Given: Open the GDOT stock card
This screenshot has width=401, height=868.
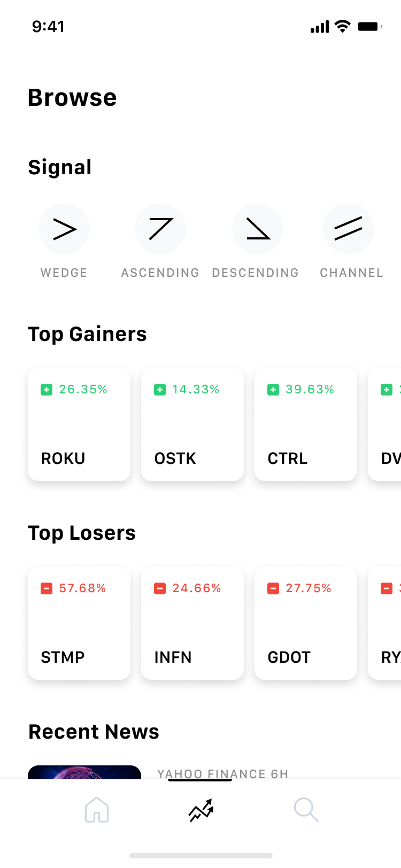Looking at the screenshot, I should [306, 623].
